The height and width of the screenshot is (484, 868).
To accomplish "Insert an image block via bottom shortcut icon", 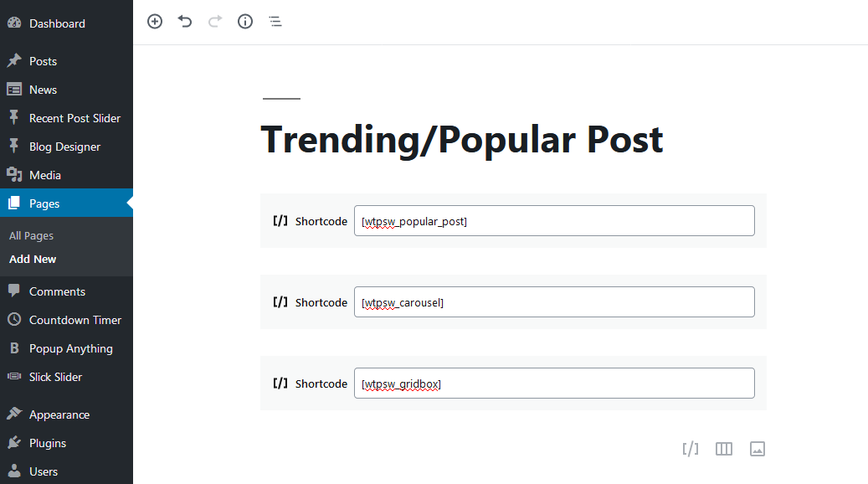I will tap(758, 449).
